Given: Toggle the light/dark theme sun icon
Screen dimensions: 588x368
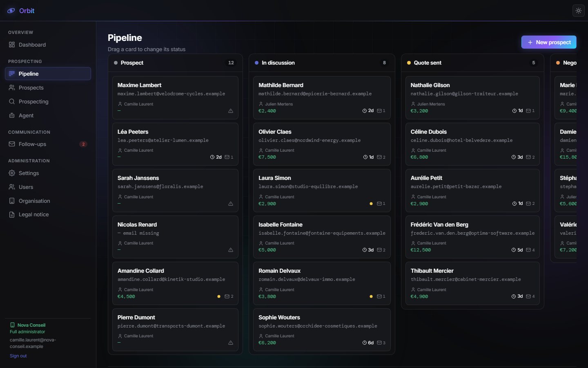Looking at the screenshot, I should (579, 11).
